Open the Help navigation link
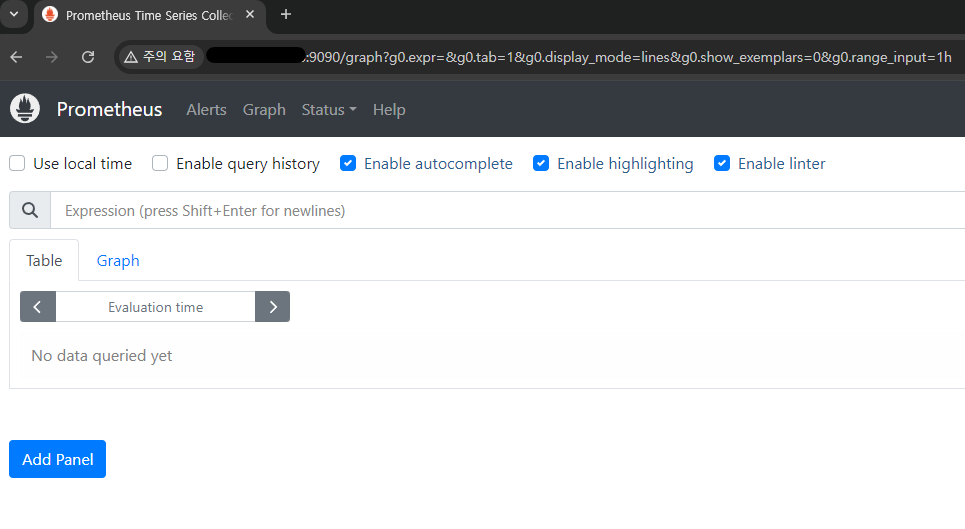This screenshot has height=529, width=965. click(x=389, y=109)
